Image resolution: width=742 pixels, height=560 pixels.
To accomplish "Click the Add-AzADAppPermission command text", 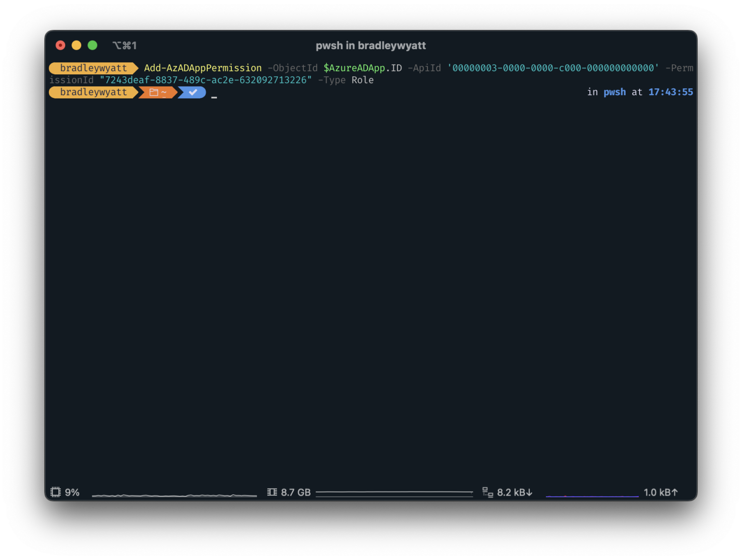I will (x=203, y=68).
